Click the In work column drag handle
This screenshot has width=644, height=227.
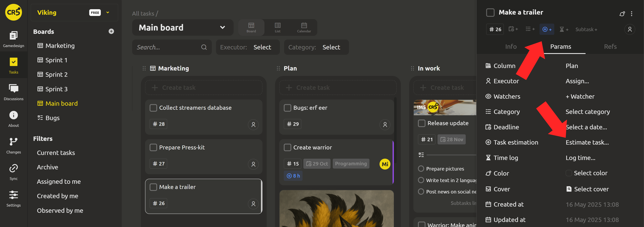click(413, 68)
